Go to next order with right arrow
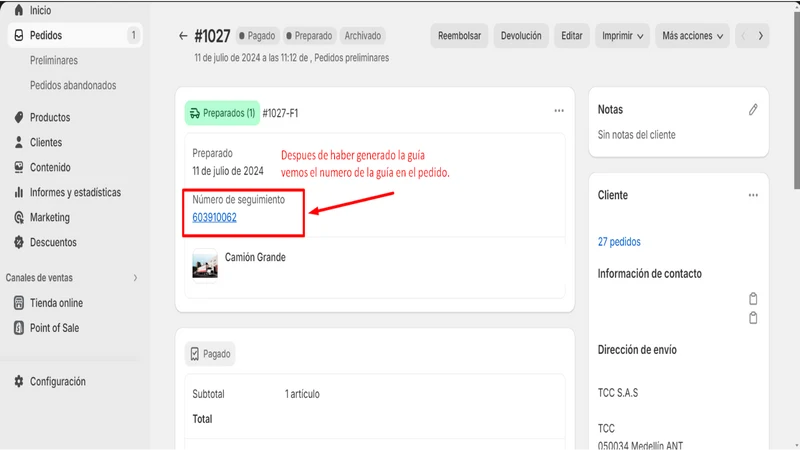The width and height of the screenshot is (800, 450). pyautogui.click(x=761, y=36)
